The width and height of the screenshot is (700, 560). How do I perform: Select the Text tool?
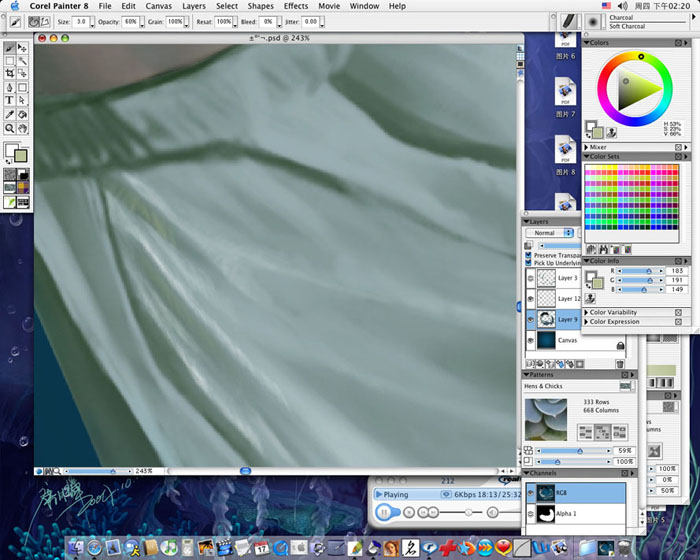point(9,100)
